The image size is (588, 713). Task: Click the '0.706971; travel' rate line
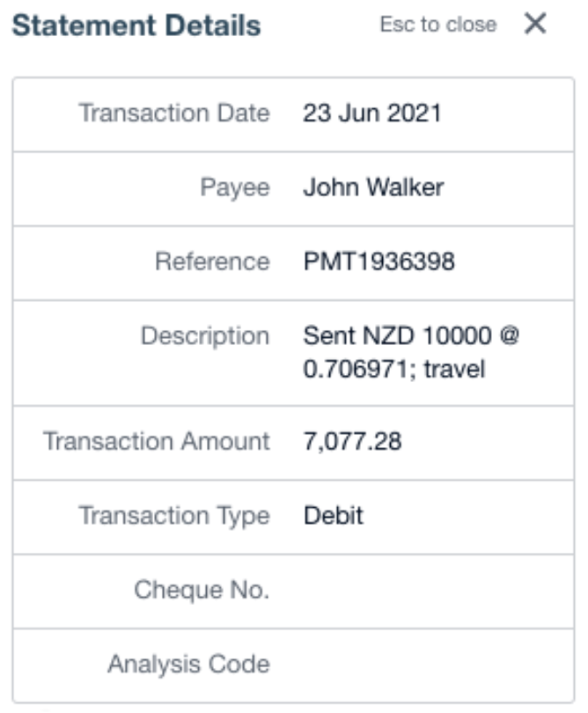[x=393, y=369]
